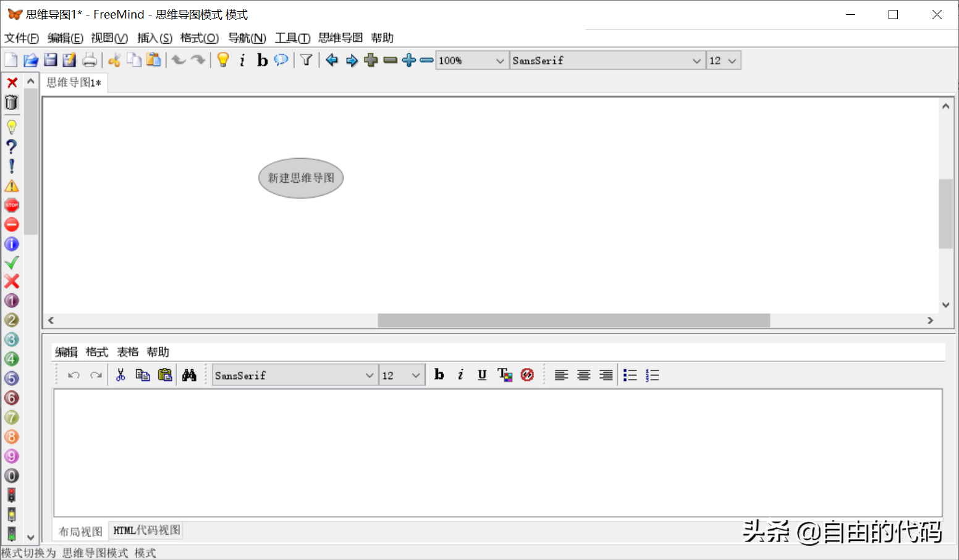This screenshot has height=560, width=959.
Task: Open the 100% zoom dropdown
Action: [x=472, y=61]
